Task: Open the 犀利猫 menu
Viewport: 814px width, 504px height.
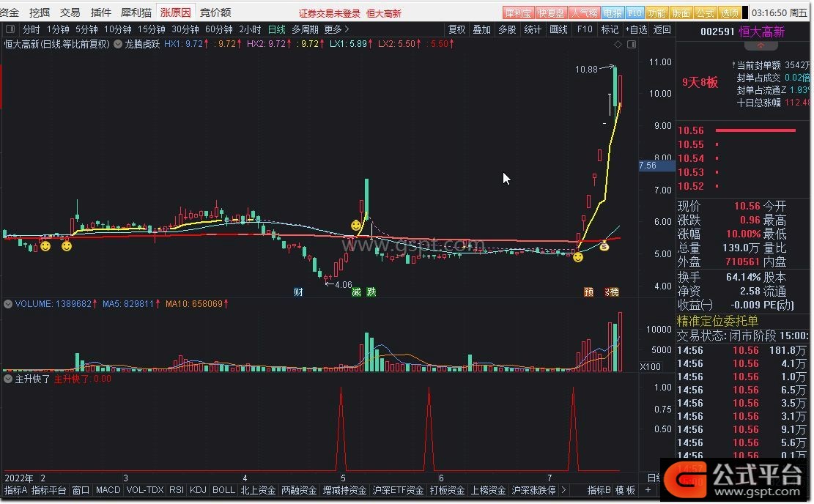Action: 136,12
